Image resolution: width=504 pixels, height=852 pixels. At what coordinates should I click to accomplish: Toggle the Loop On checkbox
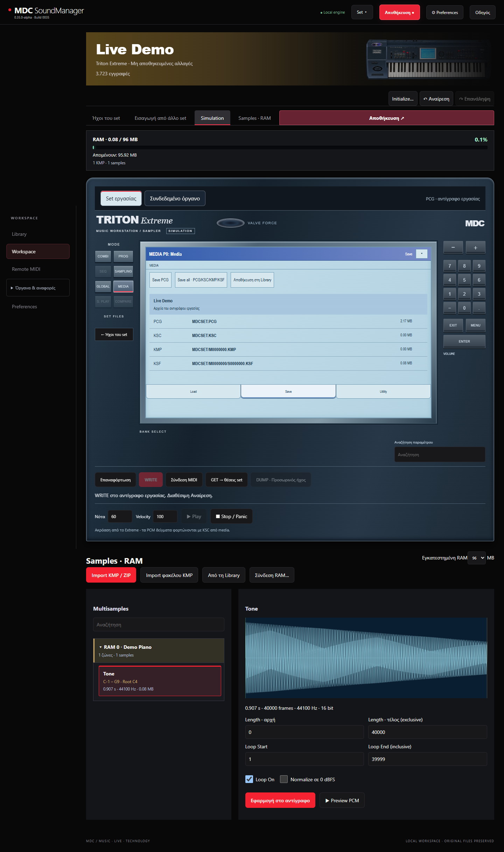click(x=249, y=779)
